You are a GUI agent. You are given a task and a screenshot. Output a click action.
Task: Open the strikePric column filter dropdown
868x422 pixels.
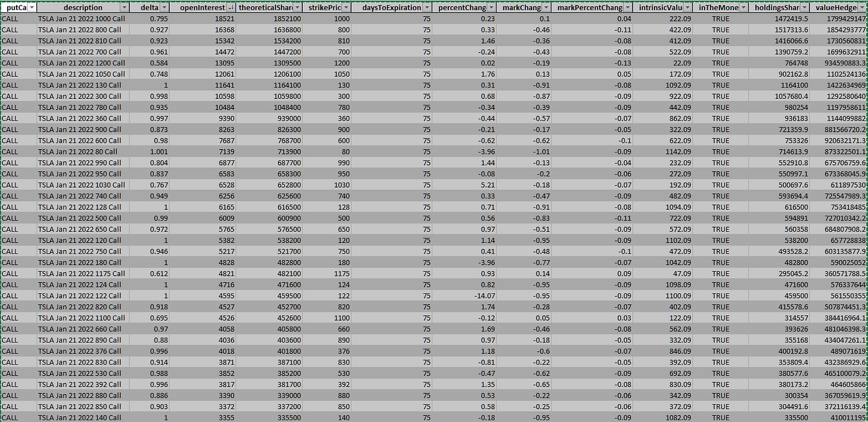click(x=346, y=8)
